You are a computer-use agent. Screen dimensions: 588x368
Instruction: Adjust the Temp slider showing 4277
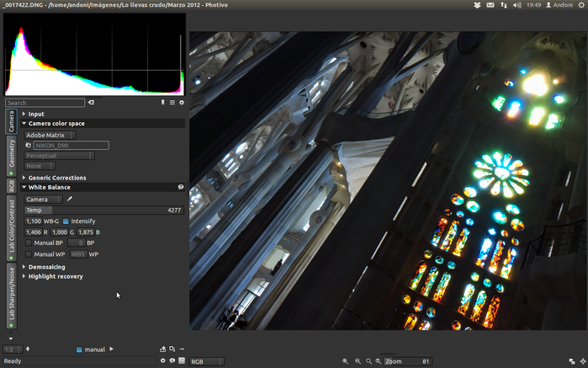[x=103, y=210]
